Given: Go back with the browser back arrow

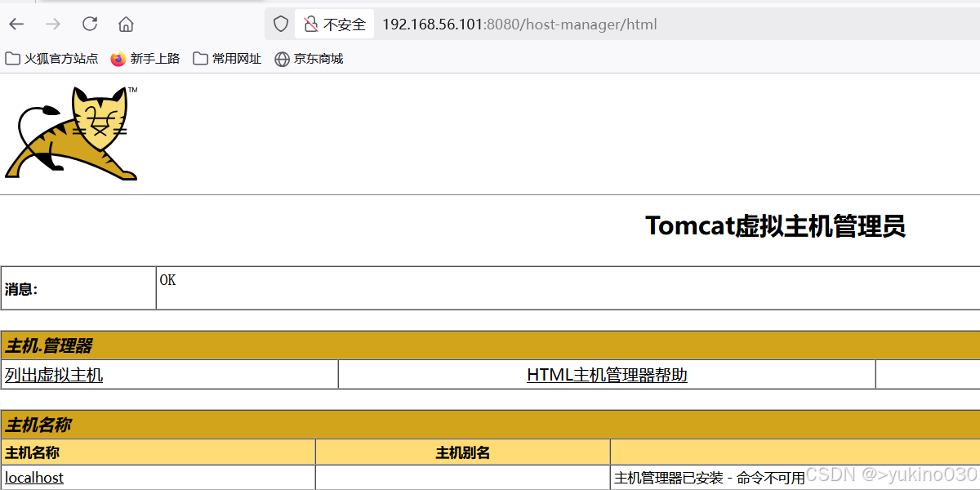Looking at the screenshot, I should coord(16,24).
